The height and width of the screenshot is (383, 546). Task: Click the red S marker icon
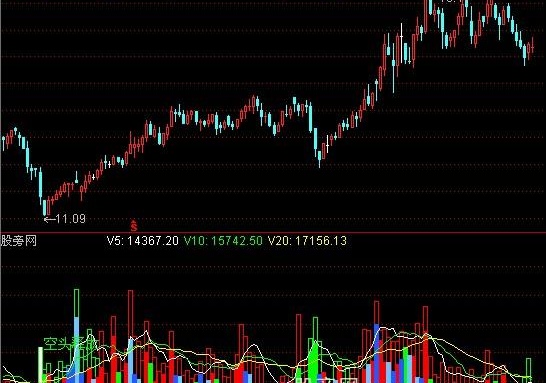point(134,226)
